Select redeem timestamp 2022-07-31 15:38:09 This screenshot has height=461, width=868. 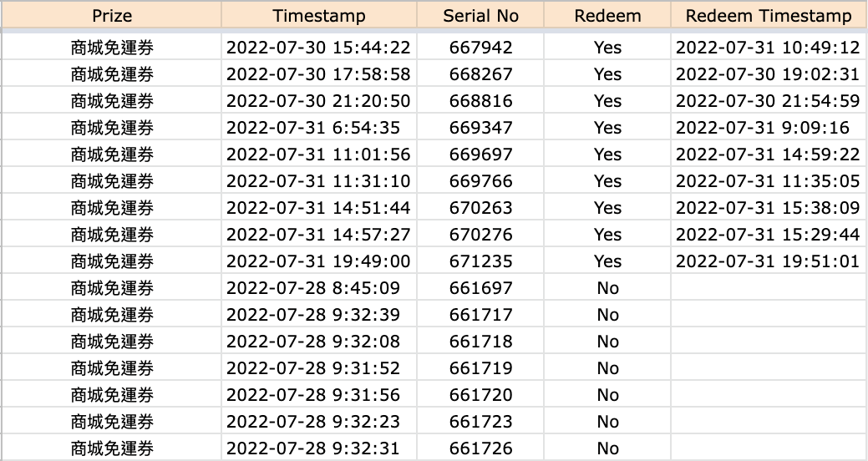coord(768,208)
